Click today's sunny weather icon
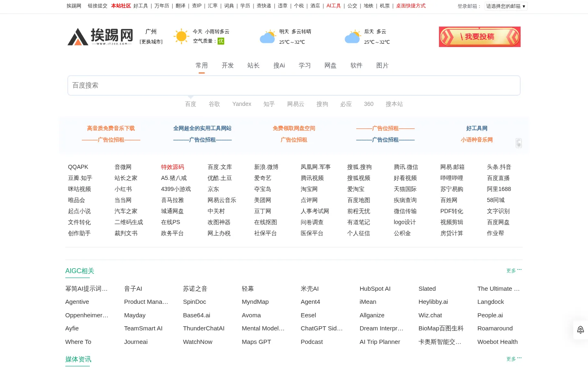This screenshot has width=588, height=368. (x=181, y=36)
